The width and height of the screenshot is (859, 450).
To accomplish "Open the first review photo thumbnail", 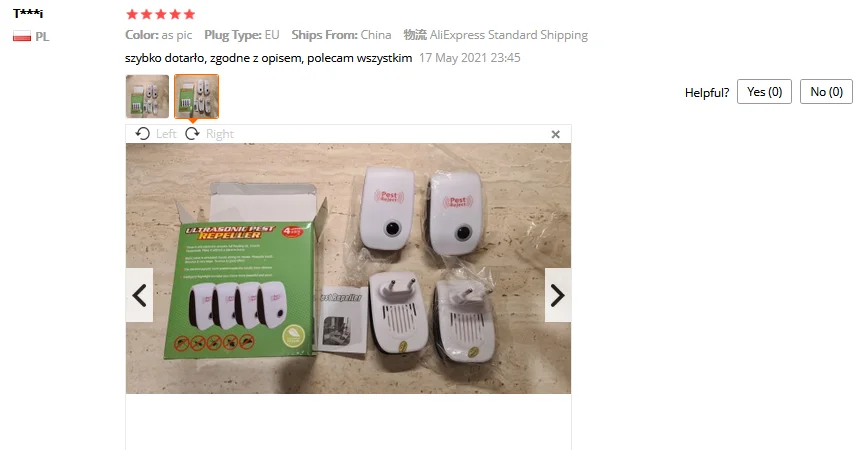I will pos(147,96).
